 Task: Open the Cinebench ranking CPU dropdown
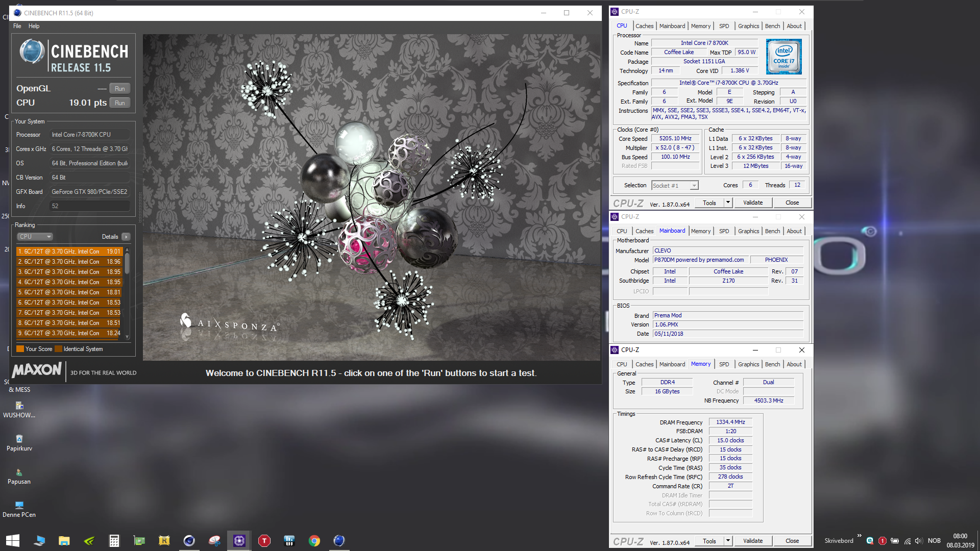point(35,237)
